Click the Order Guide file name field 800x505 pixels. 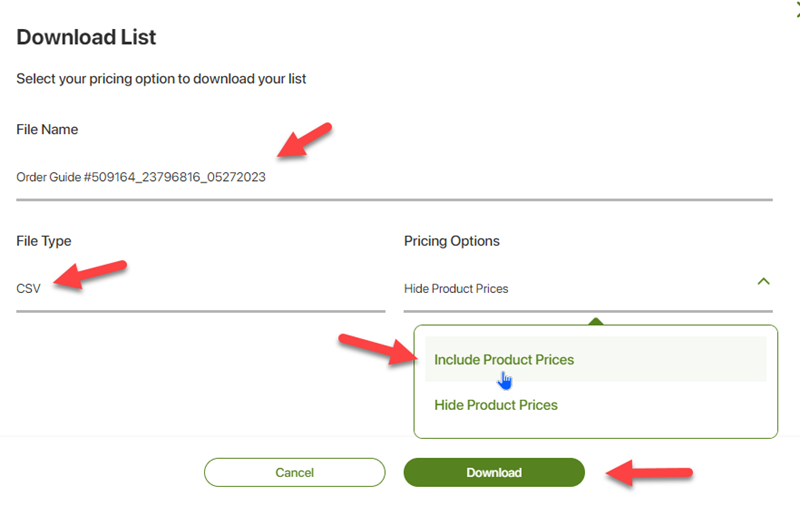[394, 178]
